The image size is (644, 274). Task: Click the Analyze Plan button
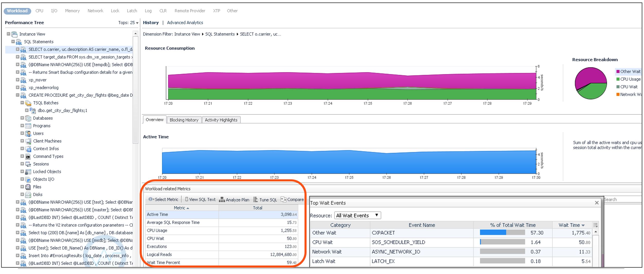point(234,200)
